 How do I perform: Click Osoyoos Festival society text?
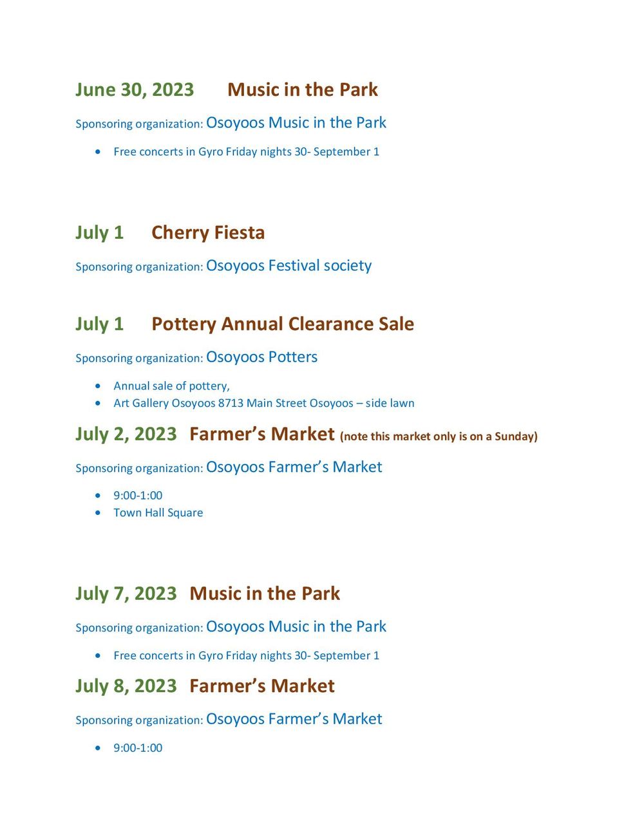pyautogui.click(x=289, y=265)
